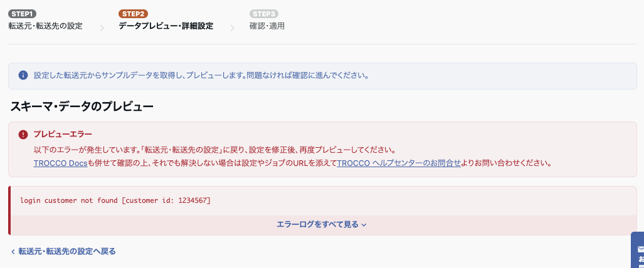Click the プレビューエラー heading
Screen dimensions: 644x268
[63, 134]
